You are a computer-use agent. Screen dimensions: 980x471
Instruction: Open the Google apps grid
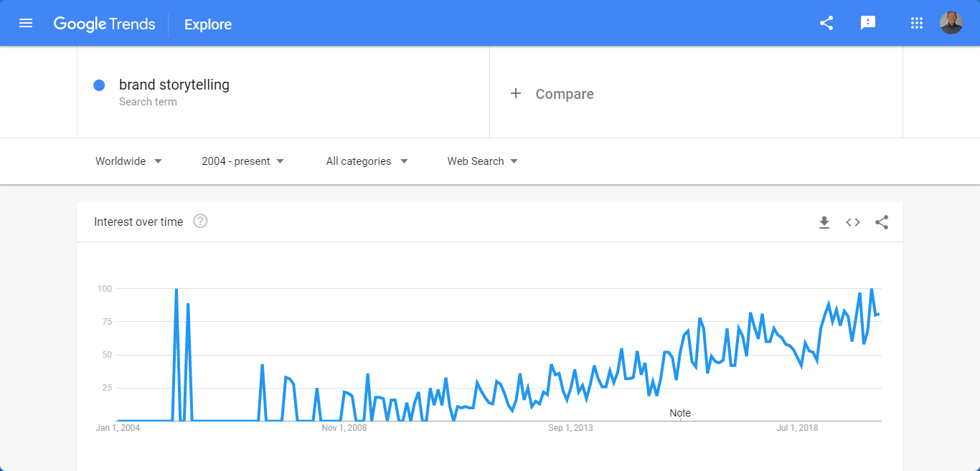(x=916, y=23)
